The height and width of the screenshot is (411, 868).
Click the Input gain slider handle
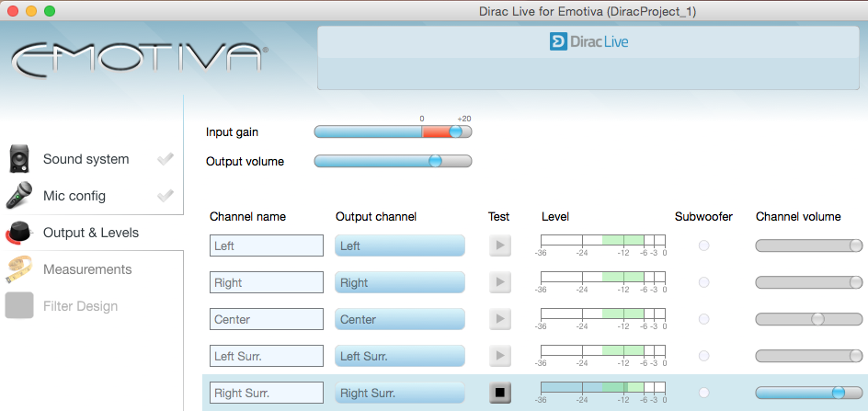[x=455, y=131]
